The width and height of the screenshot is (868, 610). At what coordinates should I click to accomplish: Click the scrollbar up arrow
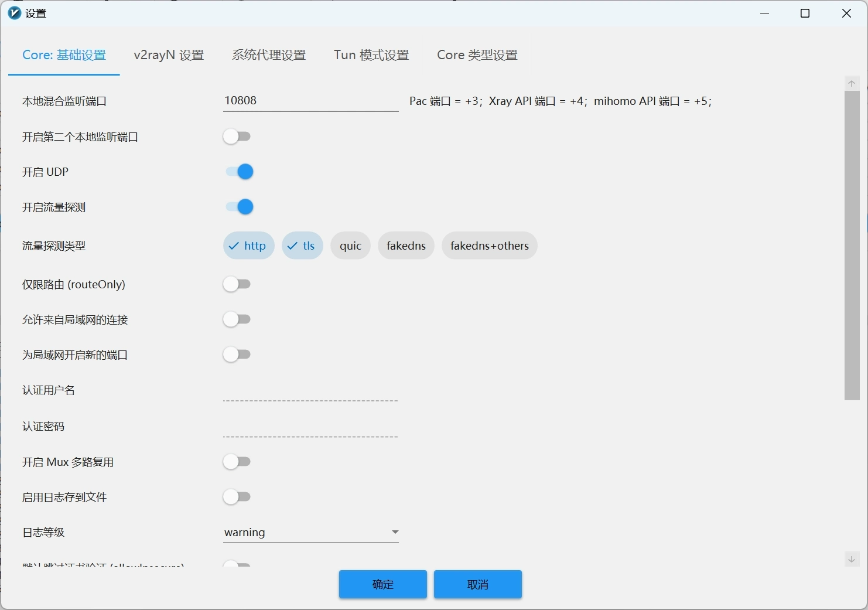click(852, 83)
